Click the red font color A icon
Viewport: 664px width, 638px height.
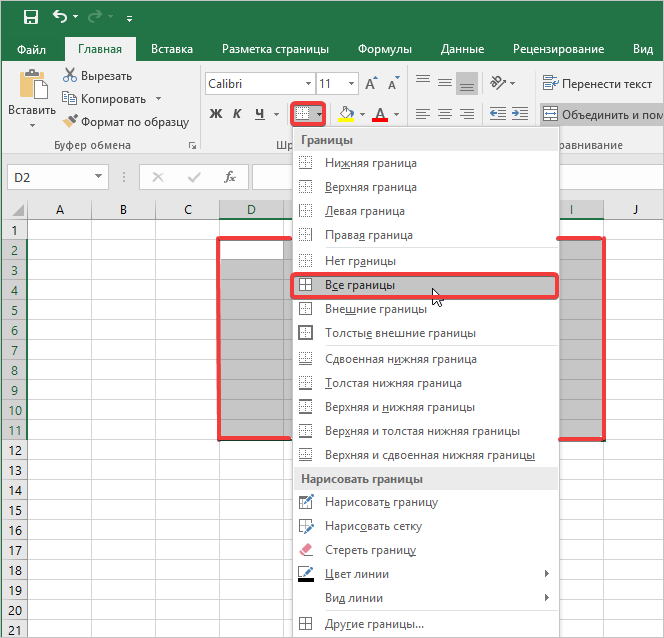click(x=380, y=114)
